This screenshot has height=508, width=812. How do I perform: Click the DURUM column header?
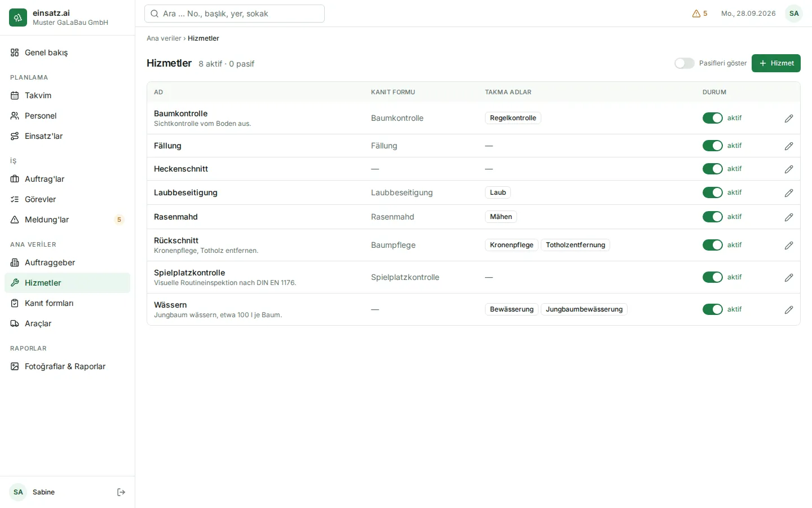(x=714, y=92)
